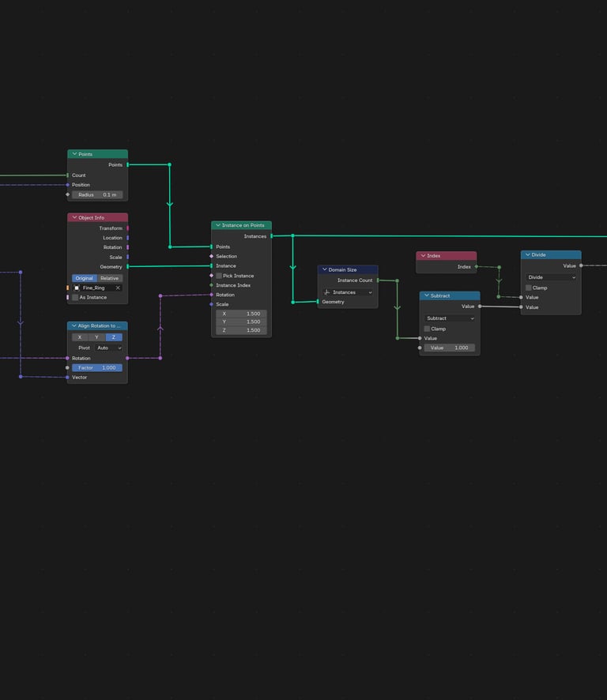Open the Divide operation dropdown
607x700 pixels.
pyautogui.click(x=551, y=277)
